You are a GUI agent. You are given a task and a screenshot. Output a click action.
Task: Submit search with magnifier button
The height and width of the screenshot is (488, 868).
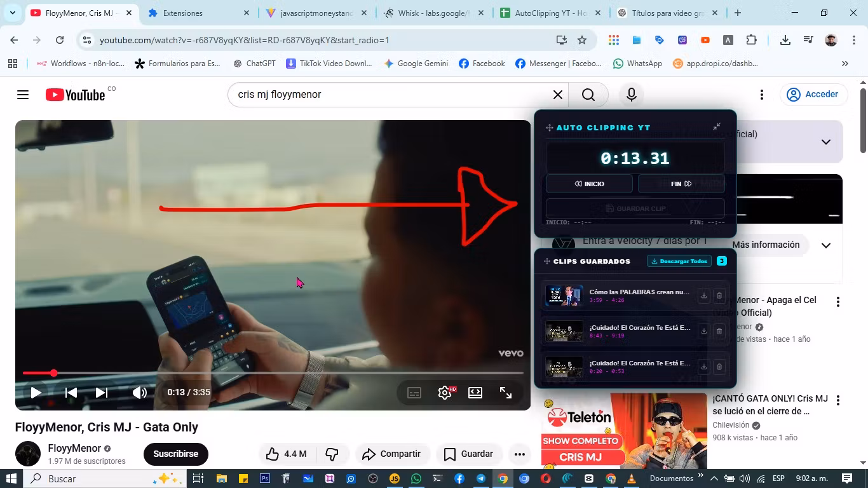588,95
